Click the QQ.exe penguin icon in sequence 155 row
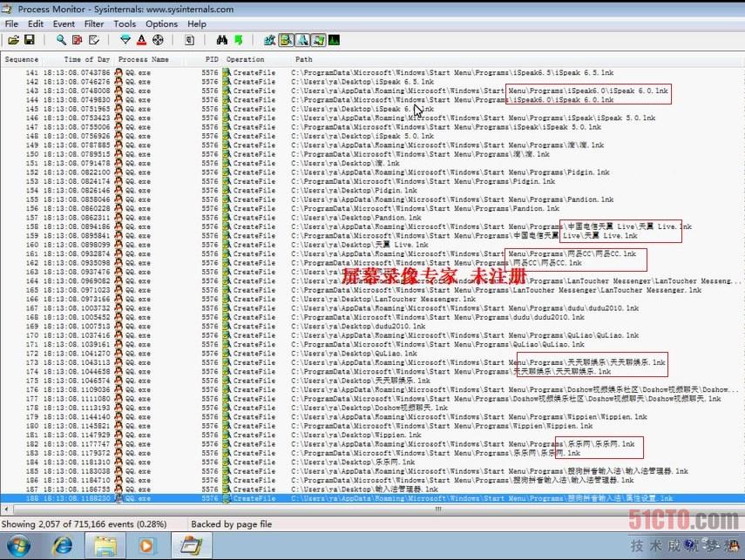 [x=119, y=199]
